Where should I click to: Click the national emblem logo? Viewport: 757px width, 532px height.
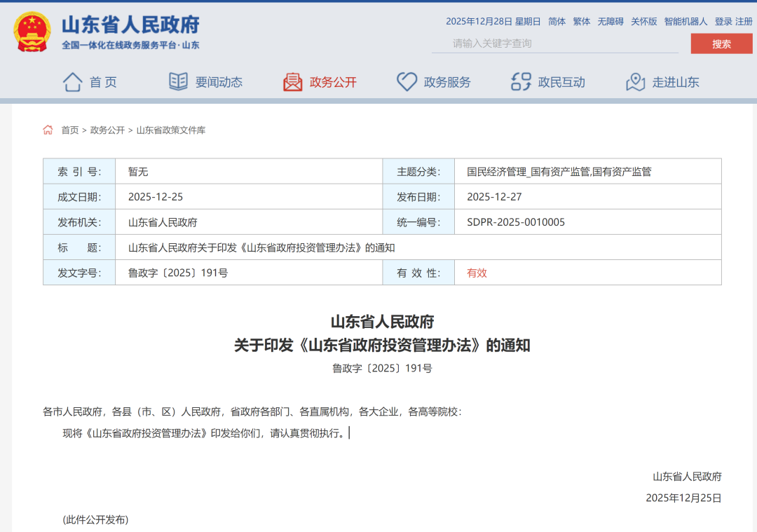[32, 32]
